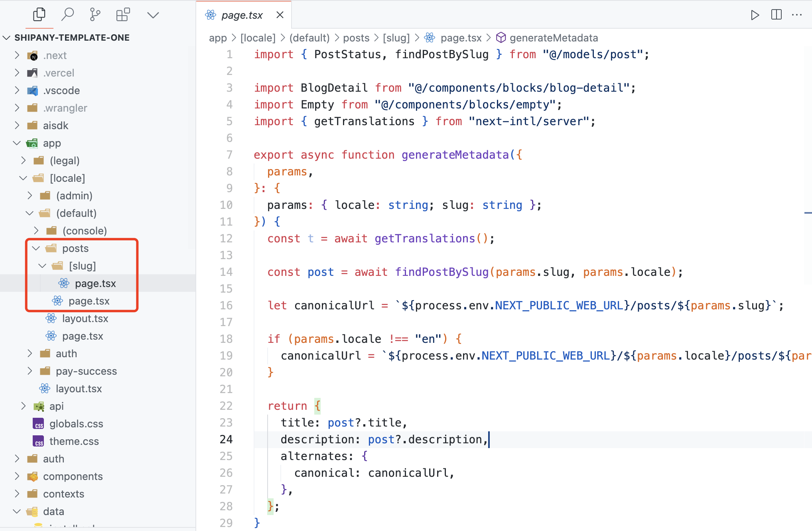Select the page.tsx editor tab
Screen dimensions: 812x531
click(x=242, y=15)
